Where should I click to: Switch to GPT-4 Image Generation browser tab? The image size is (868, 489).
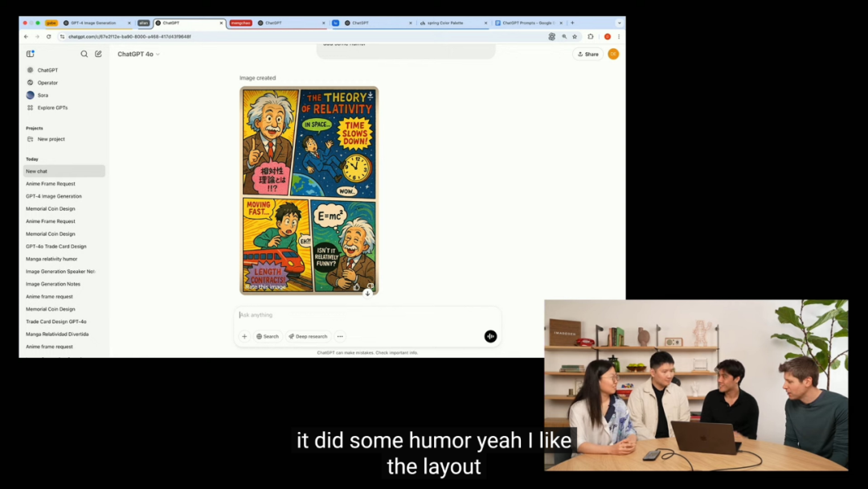point(95,23)
